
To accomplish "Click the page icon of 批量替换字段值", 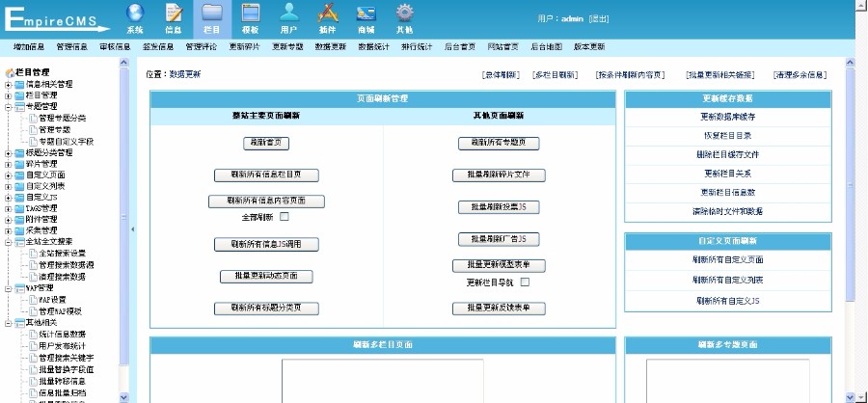I will coord(33,370).
